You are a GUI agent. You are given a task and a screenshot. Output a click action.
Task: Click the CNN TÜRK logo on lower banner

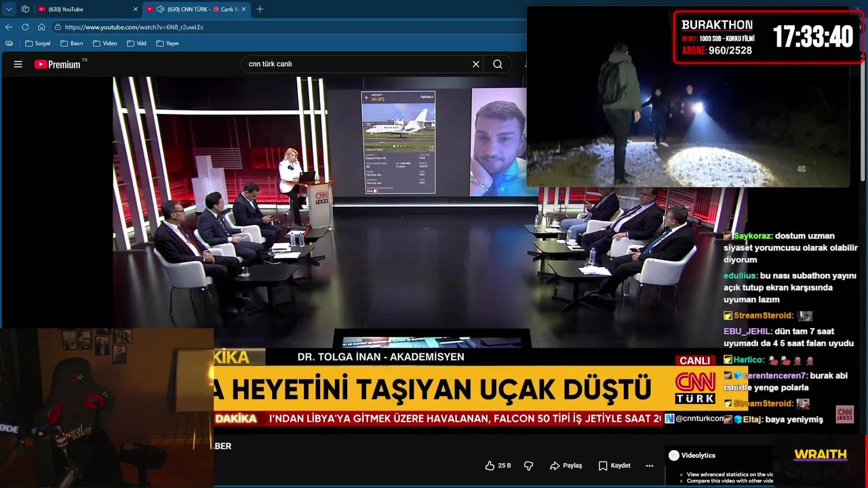tap(694, 388)
